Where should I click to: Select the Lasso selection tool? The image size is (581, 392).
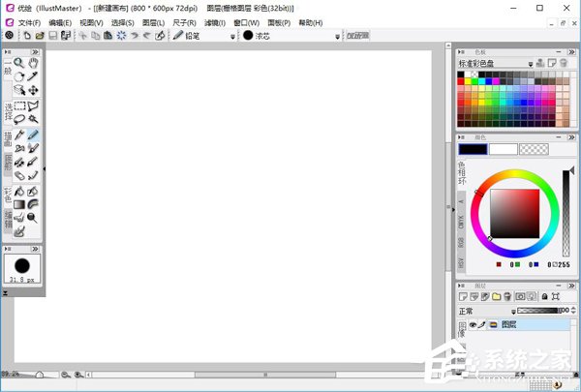tap(19, 119)
